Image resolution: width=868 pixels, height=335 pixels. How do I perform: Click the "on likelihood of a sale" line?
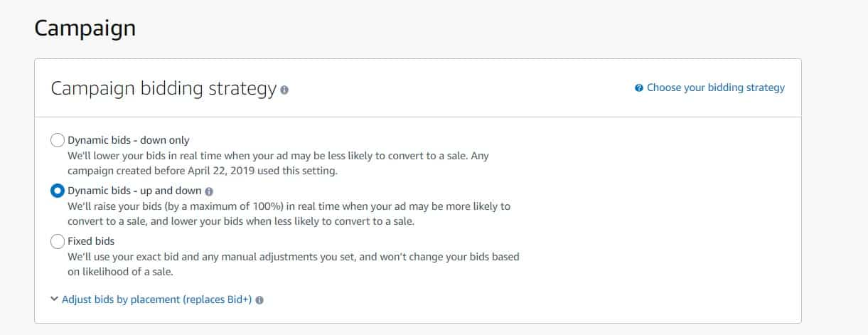[120, 272]
